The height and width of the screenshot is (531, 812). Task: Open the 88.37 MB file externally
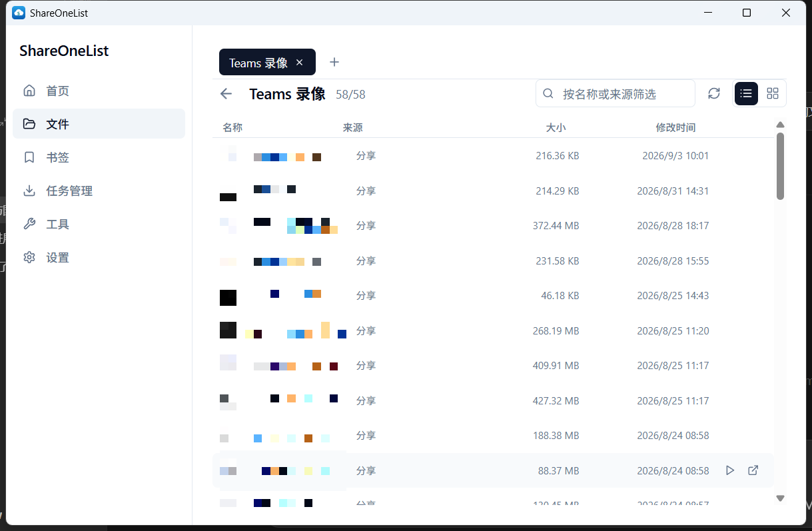753,470
